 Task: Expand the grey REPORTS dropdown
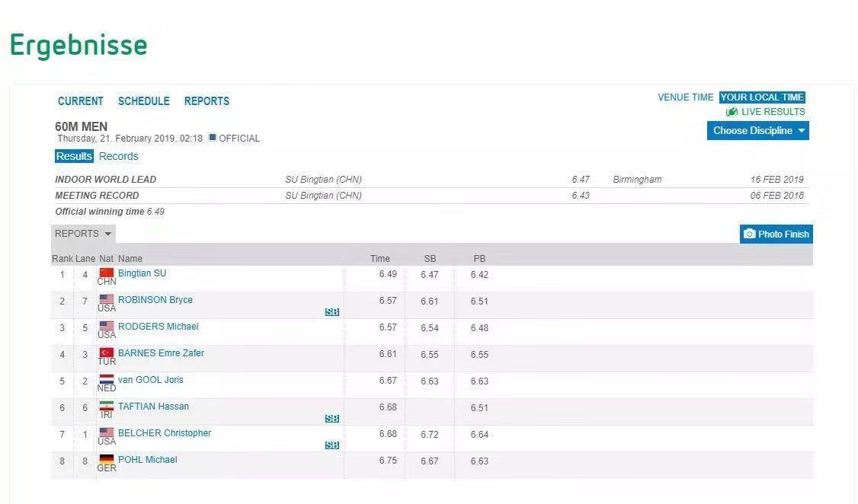(83, 234)
